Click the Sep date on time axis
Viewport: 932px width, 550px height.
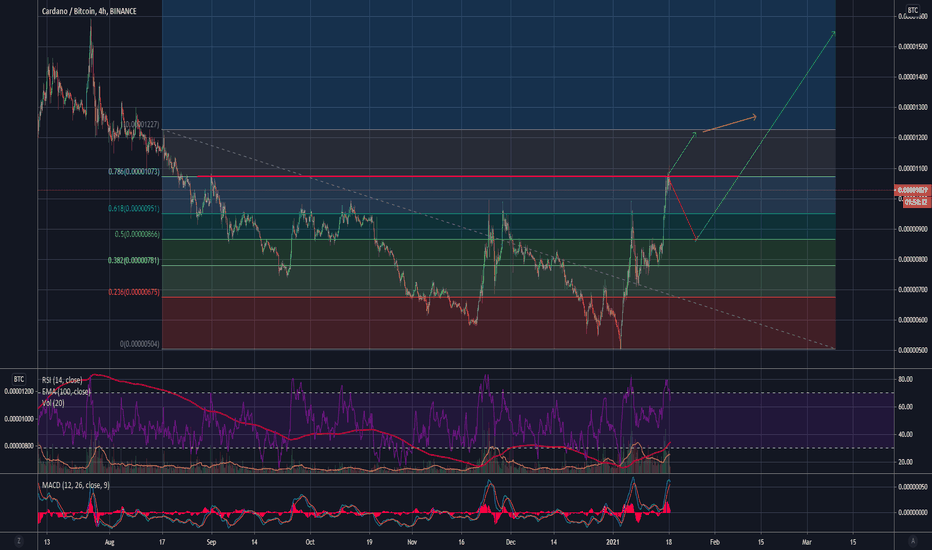211,542
